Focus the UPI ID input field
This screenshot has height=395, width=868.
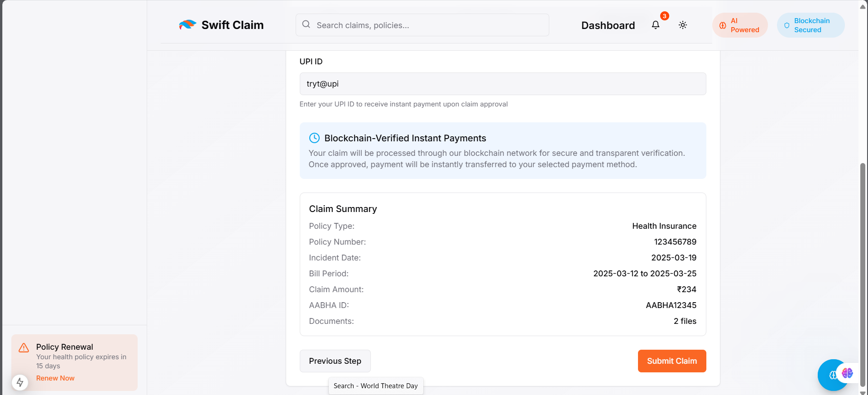tap(503, 84)
